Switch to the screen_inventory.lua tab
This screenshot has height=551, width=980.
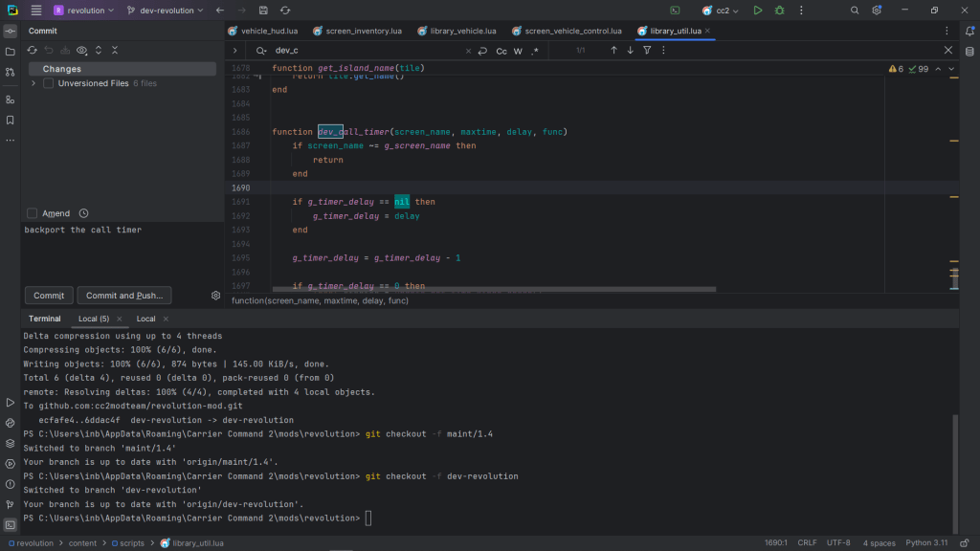(361, 31)
